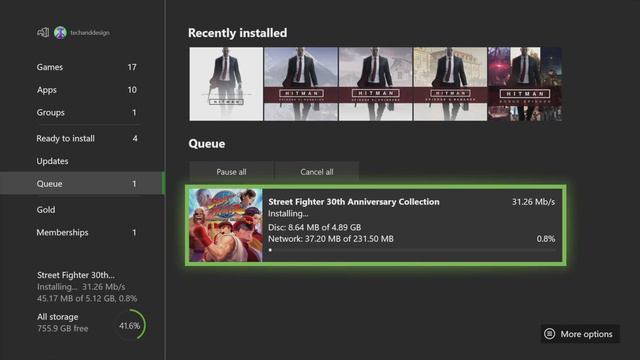Click the 41.6% storage usage ring

tap(130, 325)
